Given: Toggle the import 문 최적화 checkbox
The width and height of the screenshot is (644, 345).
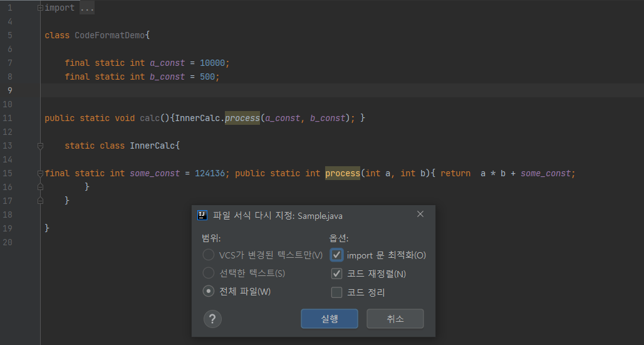Looking at the screenshot, I should point(336,255).
